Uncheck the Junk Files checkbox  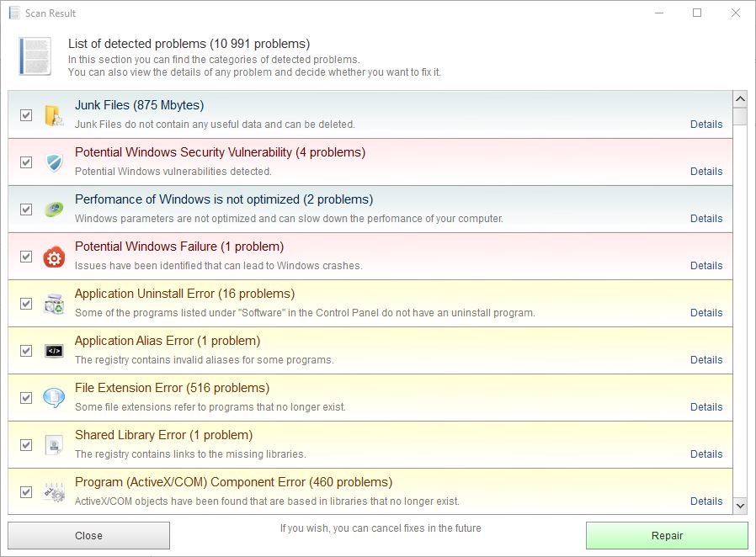click(x=26, y=115)
